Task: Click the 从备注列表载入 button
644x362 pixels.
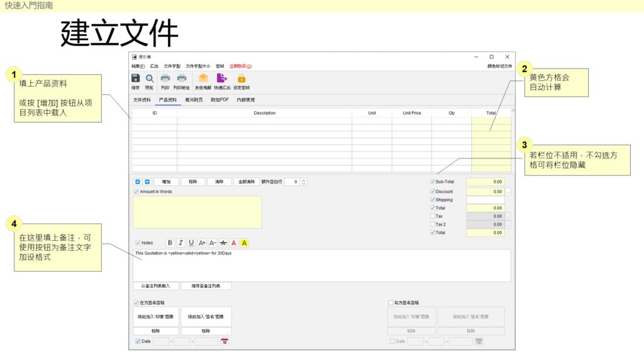Action: [156, 286]
